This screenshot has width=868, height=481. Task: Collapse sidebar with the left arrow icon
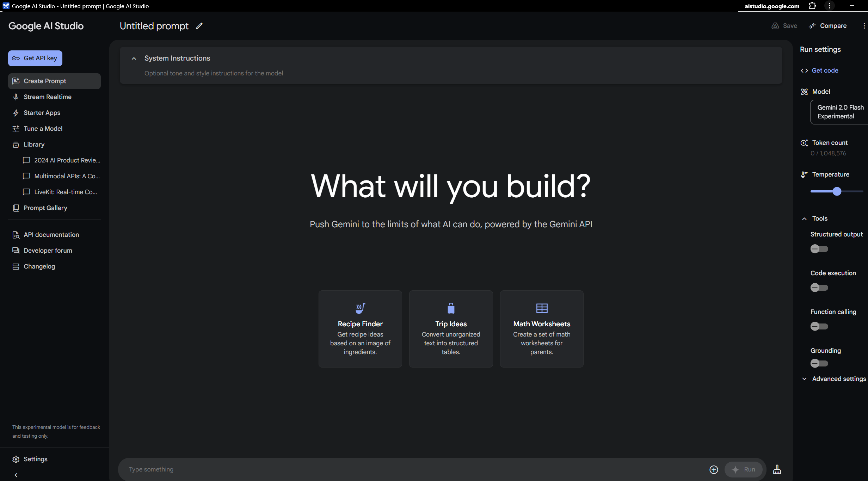[16, 475]
